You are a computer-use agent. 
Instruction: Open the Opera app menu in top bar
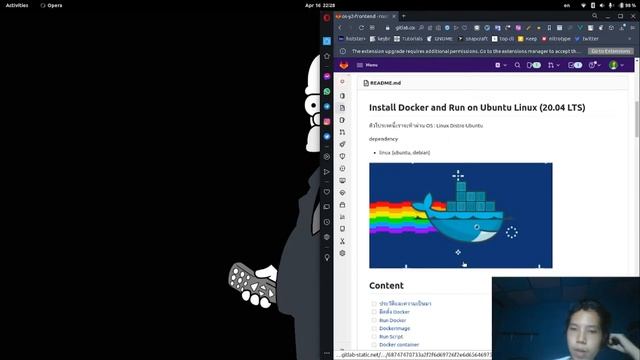tap(51, 5)
